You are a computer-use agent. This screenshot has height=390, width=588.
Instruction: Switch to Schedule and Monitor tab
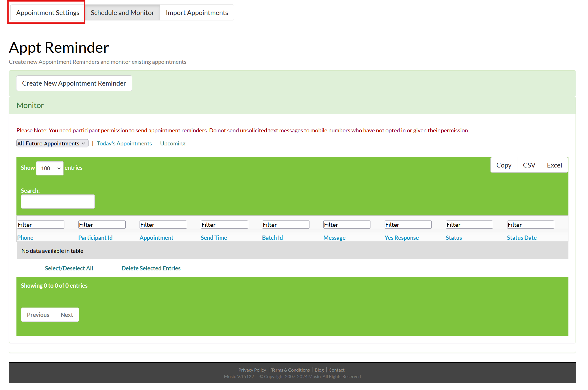[122, 12]
